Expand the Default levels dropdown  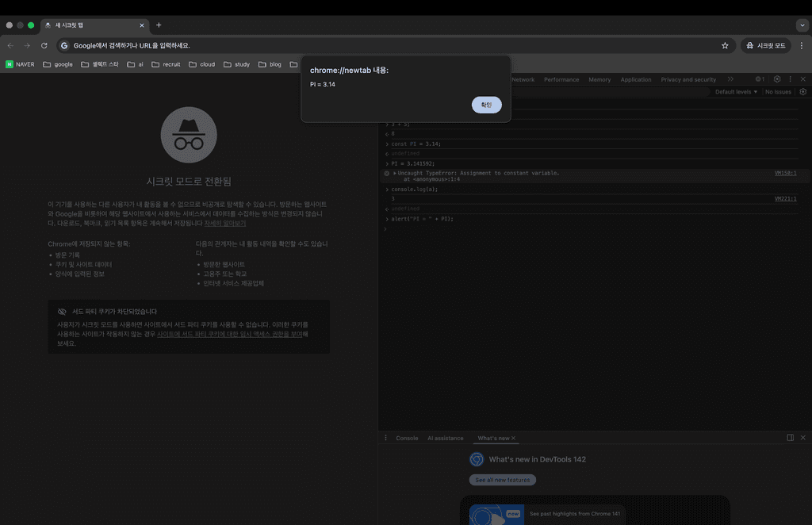coord(735,92)
